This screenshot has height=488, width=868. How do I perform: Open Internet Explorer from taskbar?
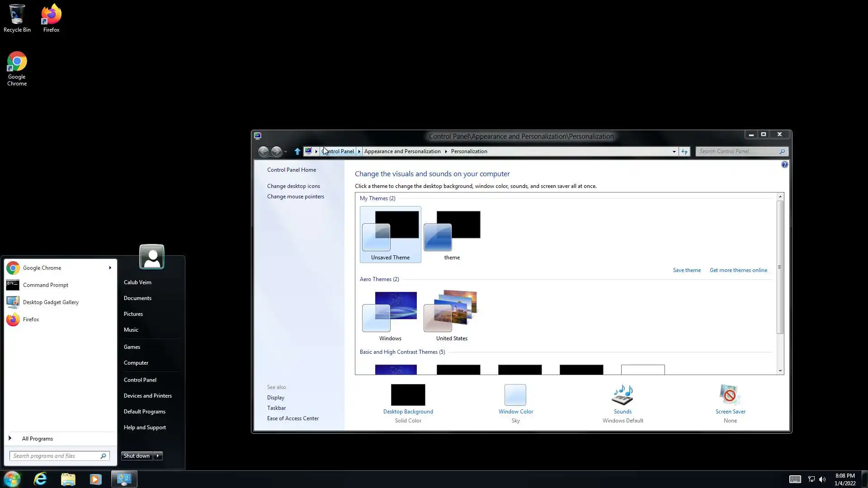pos(41,479)
